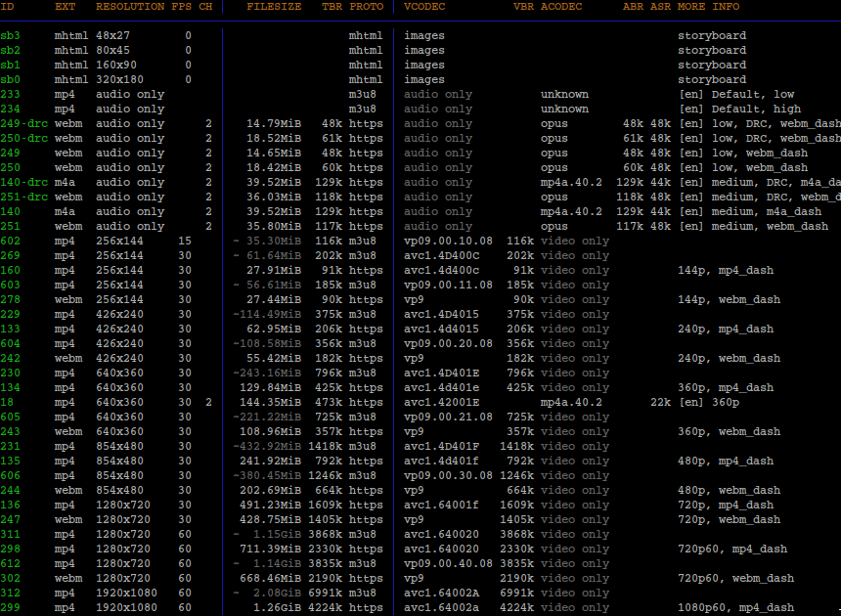
Task: Select format ID 312
Action: click(10, 593)
